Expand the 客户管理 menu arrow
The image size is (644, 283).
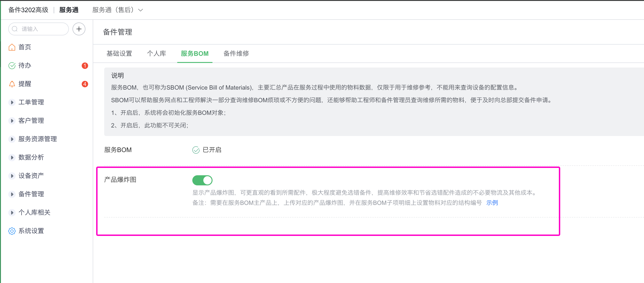12,121
